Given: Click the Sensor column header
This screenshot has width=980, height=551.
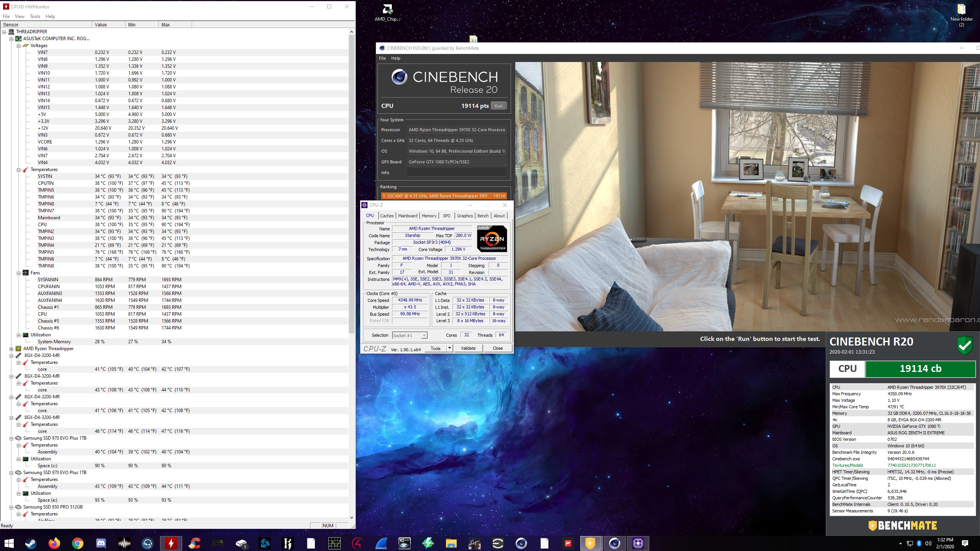Looking at the screenshot, I should 46,24.
